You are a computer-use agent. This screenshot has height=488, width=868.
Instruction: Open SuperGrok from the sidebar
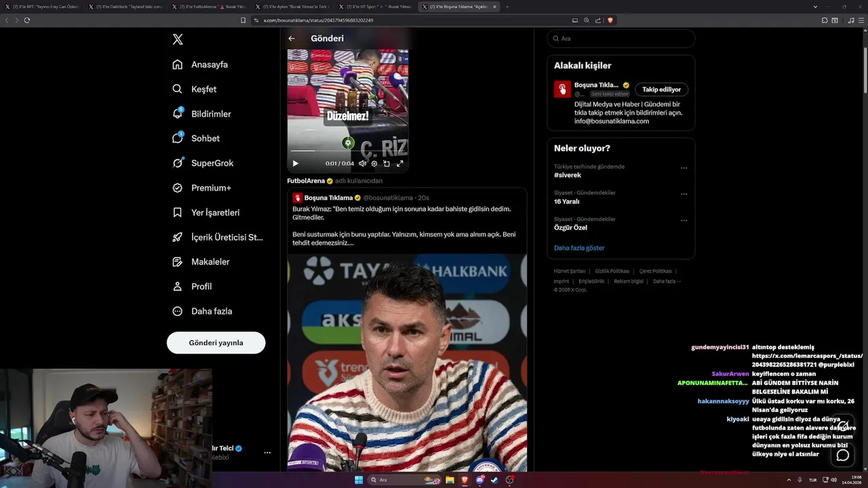tap(203, 163)
